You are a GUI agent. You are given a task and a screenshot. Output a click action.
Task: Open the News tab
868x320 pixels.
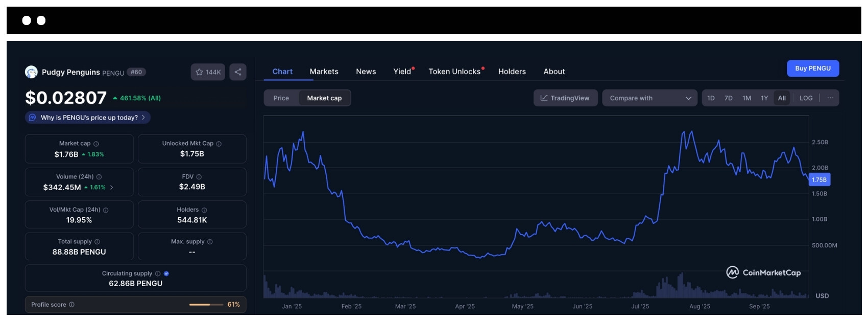pyautogui.click(x=366, y=72)
